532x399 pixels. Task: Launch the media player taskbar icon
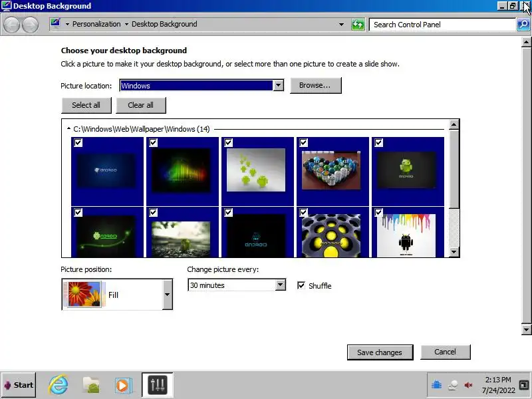122,386
